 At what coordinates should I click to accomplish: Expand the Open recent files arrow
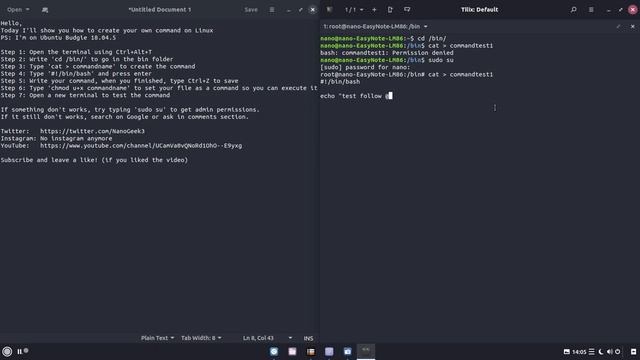pyautogui.click(x=27, y=10)
